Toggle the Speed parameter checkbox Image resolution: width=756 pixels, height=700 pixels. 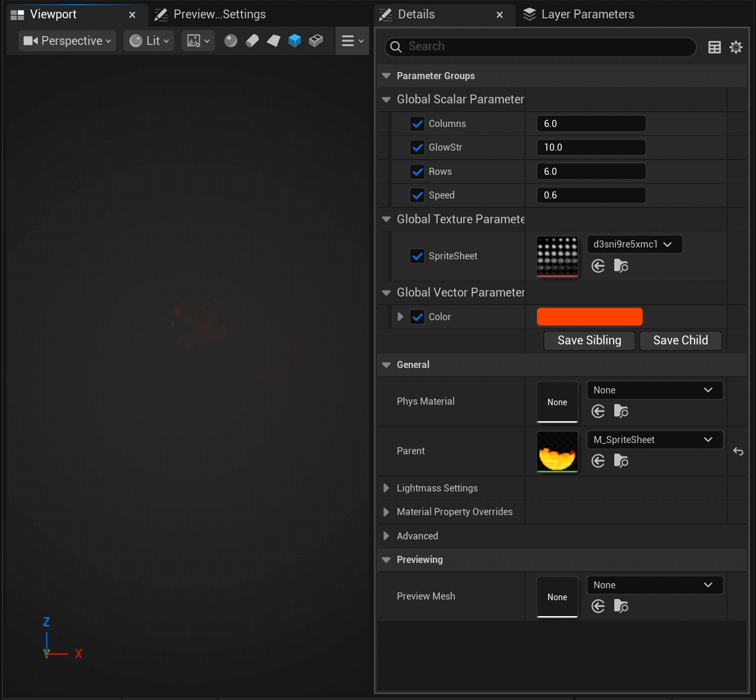tap(418, 196)
